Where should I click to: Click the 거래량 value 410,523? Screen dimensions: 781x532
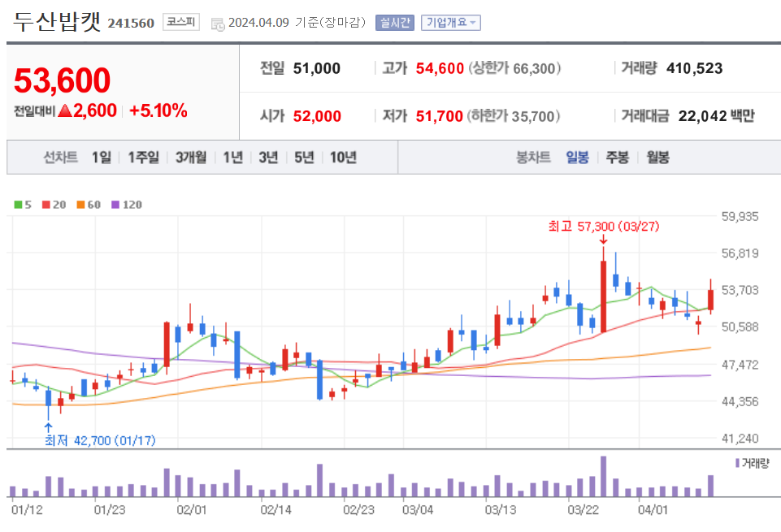coord(694,68)
